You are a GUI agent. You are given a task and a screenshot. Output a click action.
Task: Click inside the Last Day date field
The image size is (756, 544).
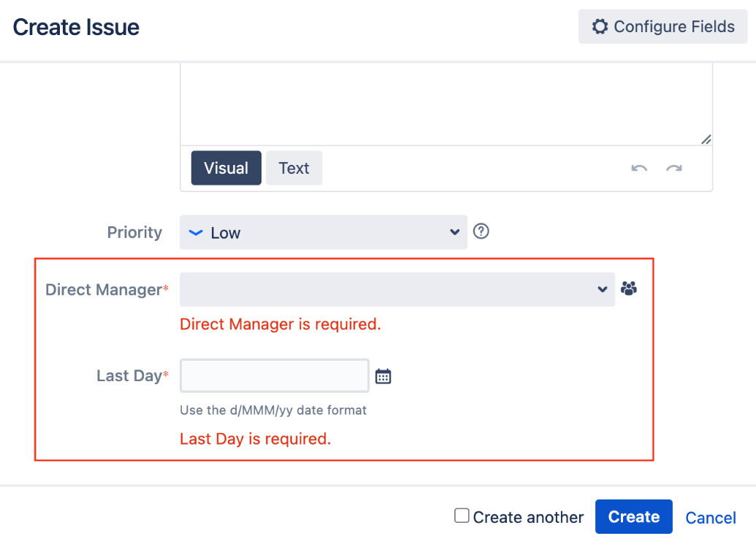coord(274,375)
